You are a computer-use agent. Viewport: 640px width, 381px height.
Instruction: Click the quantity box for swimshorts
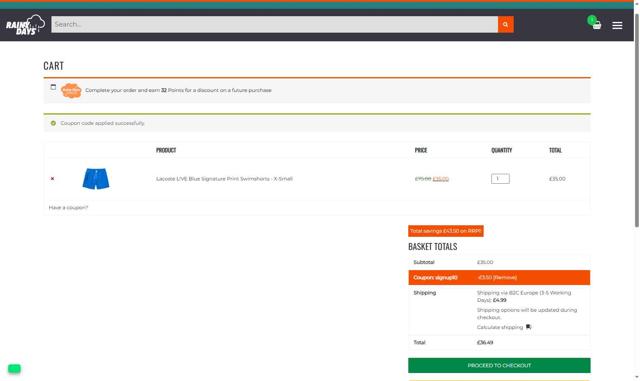click(x=500, y=178)
